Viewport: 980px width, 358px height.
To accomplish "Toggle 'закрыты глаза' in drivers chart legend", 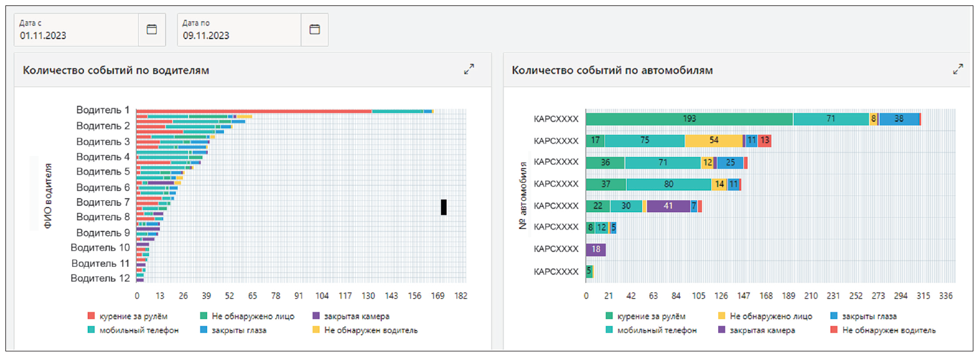I will (x=233, y=330).
